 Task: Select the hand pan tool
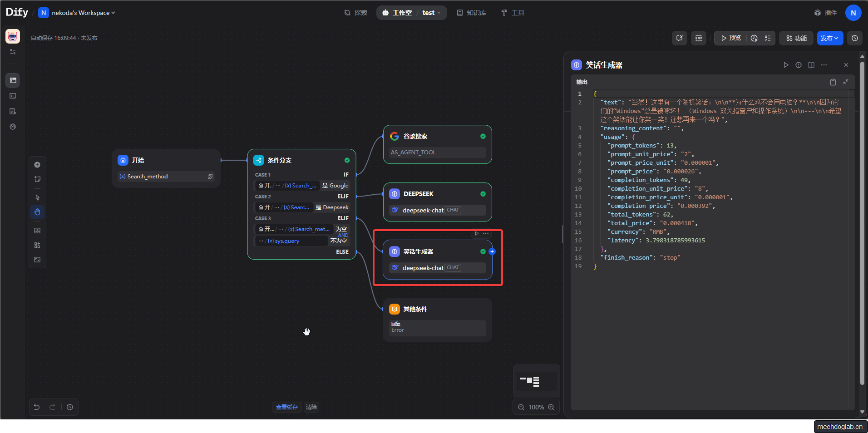(37, 212)
